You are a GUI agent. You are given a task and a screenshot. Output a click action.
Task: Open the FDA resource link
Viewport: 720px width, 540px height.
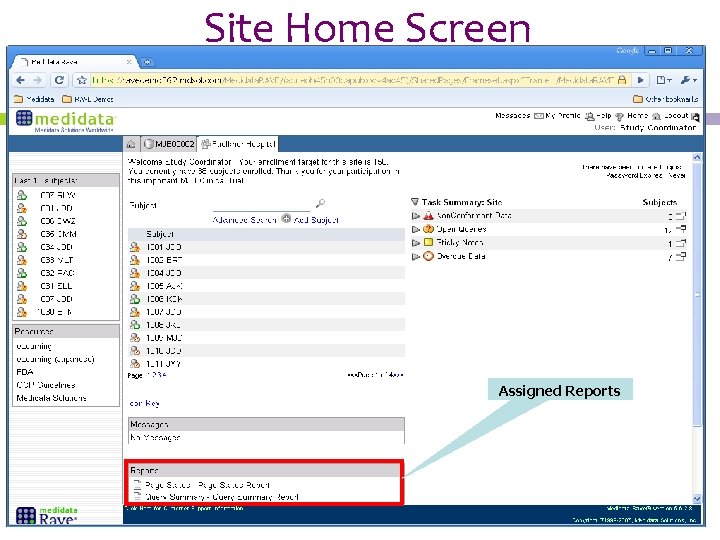tap(24, 372)
